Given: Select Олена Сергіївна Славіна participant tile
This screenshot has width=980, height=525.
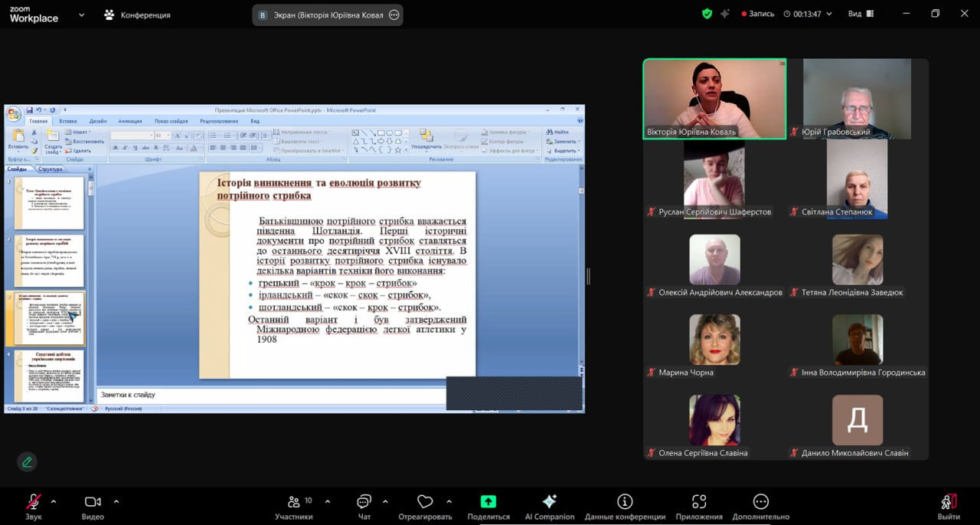Looking at the screenshot, I should point(714,421).
